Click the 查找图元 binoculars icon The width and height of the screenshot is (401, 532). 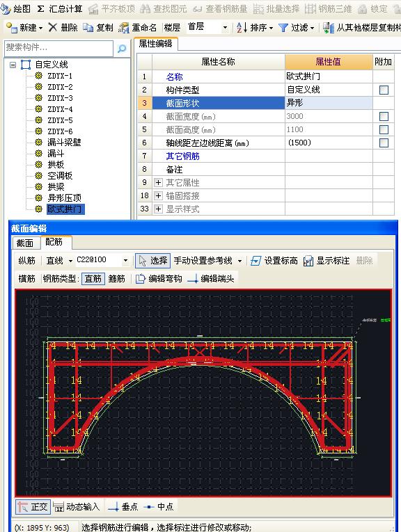[145, 9]
